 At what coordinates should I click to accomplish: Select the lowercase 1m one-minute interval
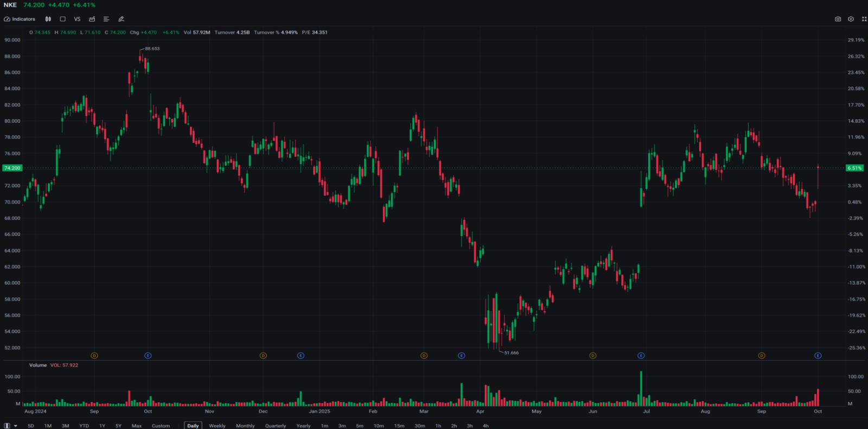click(x=324, y=426)
